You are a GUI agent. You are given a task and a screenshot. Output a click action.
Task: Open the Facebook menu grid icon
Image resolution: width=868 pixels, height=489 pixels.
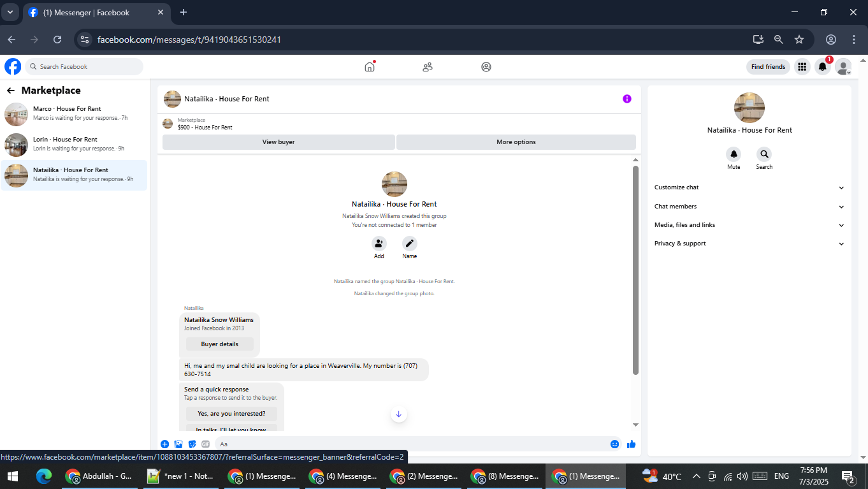click(x=802, y=66)
